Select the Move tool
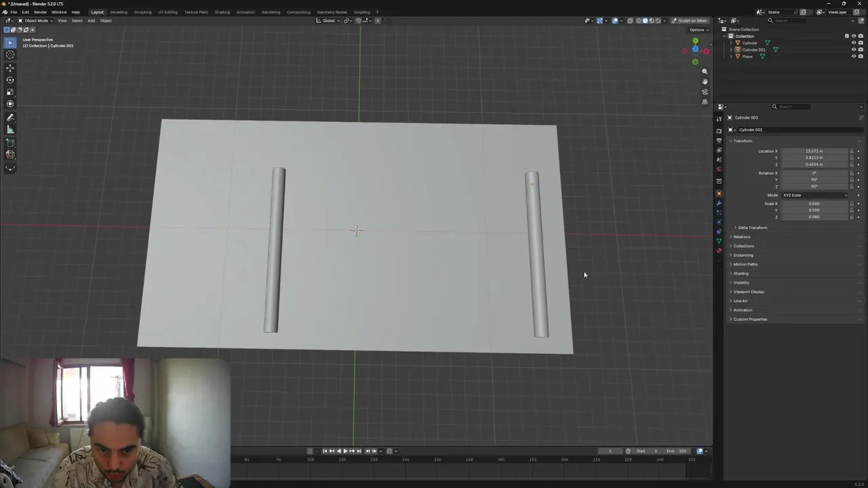The width and height of the screenshot is (868, 488). click(10, 68)
